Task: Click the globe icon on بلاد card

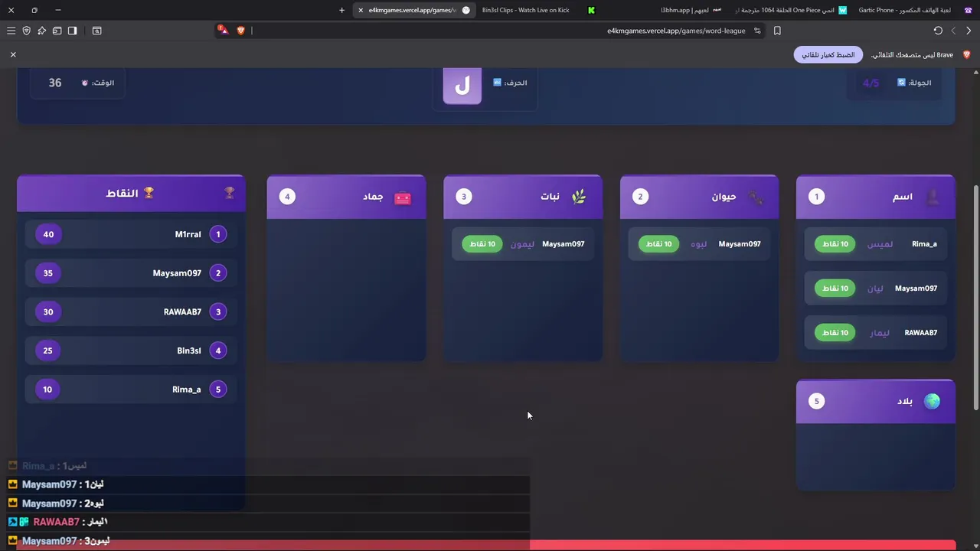Action: [x=932, y=401]
